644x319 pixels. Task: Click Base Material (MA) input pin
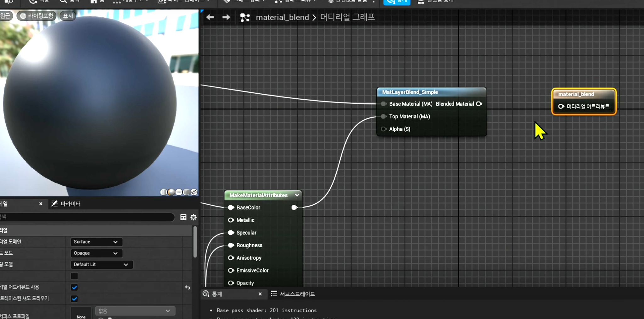click(384, 104)
